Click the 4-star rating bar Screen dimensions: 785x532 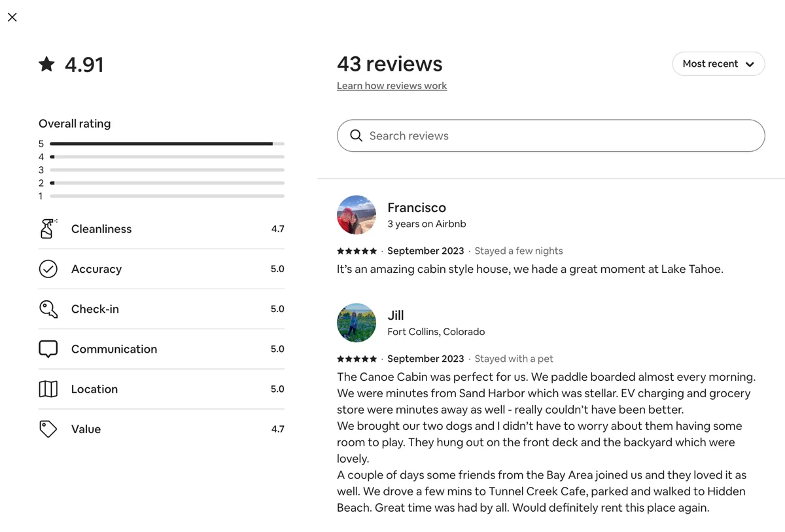[167, 156]
